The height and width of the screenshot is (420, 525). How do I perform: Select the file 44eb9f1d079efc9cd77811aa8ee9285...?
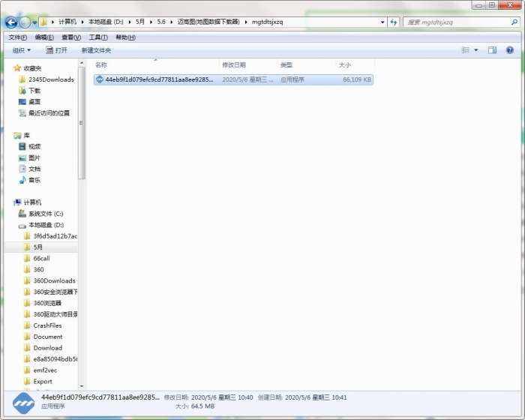click(x=233, y=79)
